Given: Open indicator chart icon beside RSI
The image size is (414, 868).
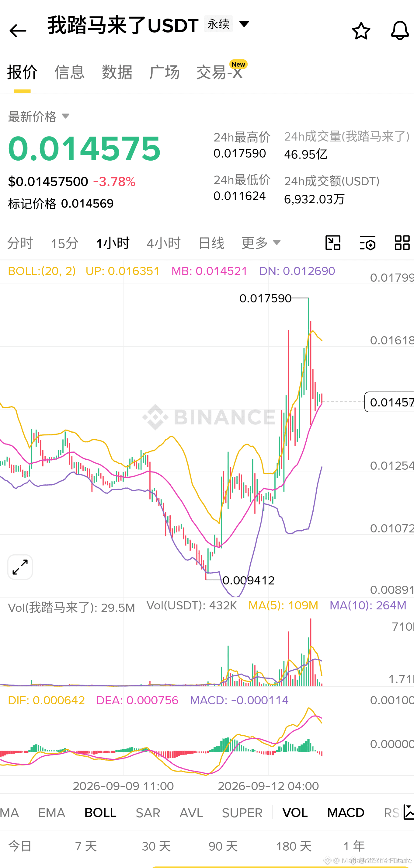Looking at the screenshot, I should coord(409,812).
